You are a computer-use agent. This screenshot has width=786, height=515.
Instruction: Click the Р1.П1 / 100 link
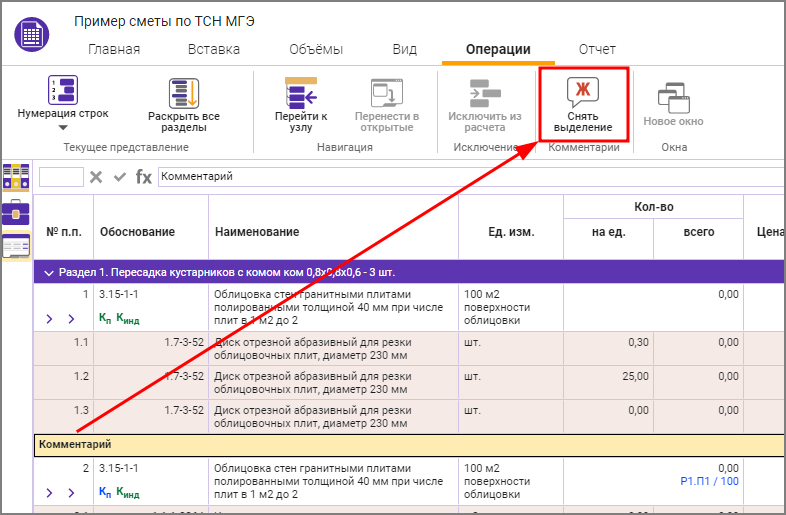[709, 482]
